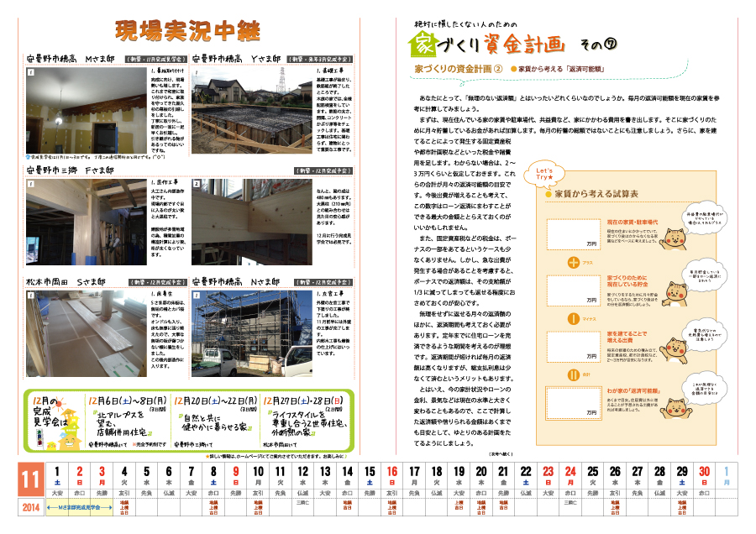The image size is (756, 534).
Task: Open the Mさま邸 interior ceiling photo
Action: coord(87,110)
